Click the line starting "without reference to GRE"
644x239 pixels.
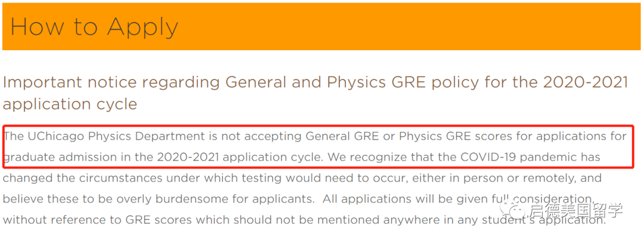pos(239,219)
